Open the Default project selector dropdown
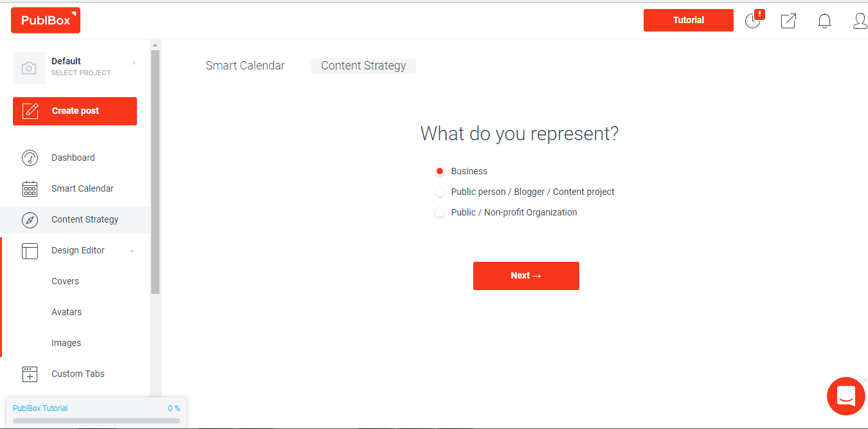 pyautogui.click(x=134, y=63)
